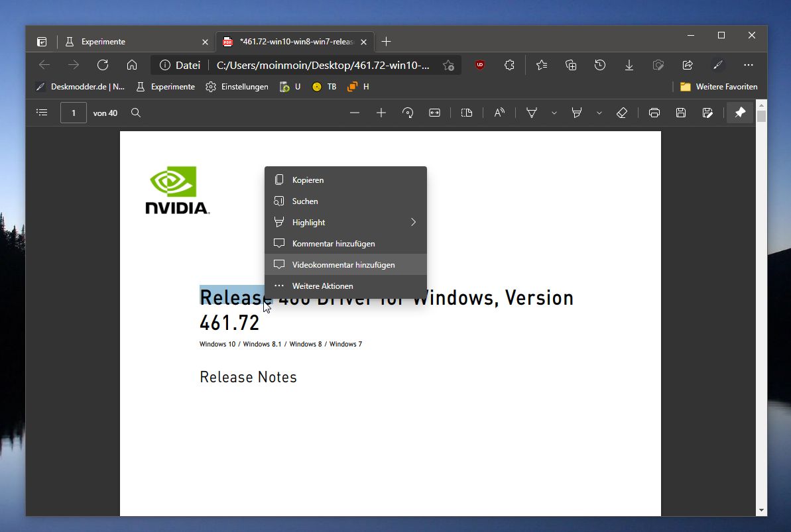
Task: Toggle the pinned PDF toolbar
Action: click(740, 113)
